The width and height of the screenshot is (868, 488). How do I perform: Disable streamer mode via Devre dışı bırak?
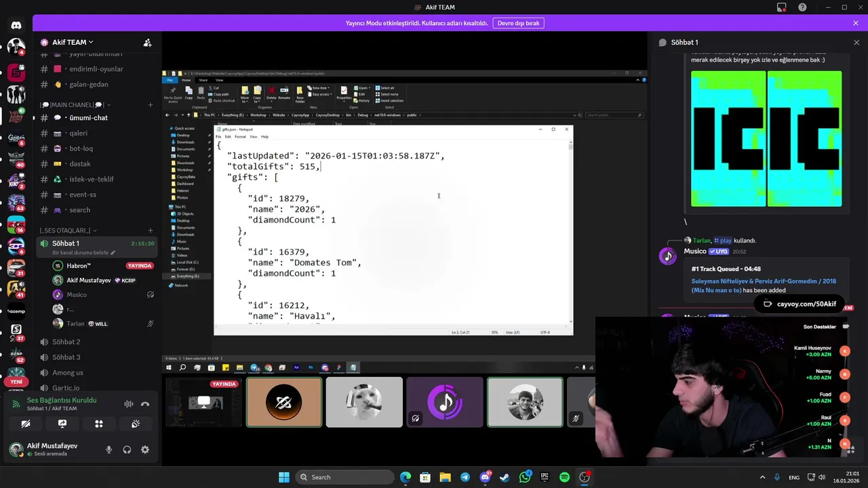(x=518, y=23)
